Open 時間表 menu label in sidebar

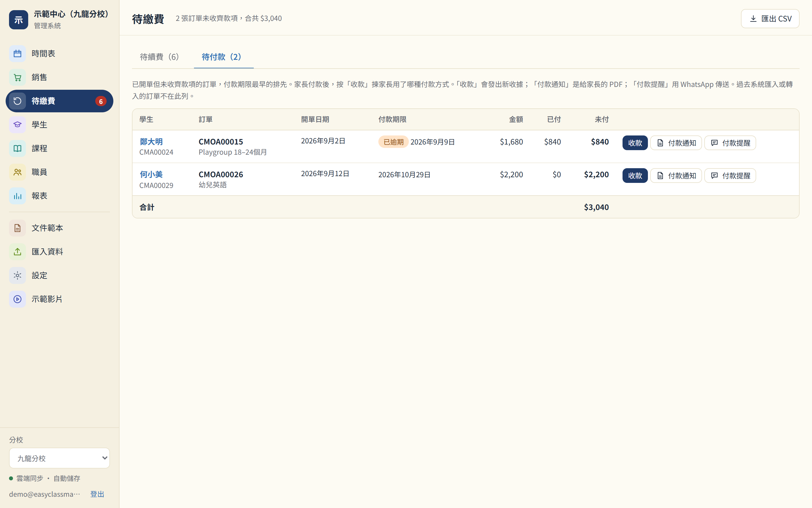pos(43,53)
